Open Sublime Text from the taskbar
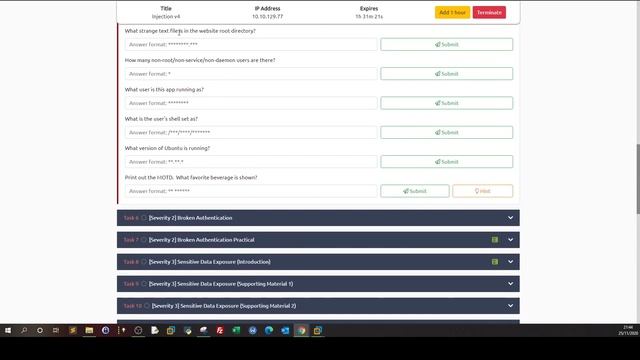The width and height of the screenshot is (640, 360). pyautogui.click(x=73, y=331)
